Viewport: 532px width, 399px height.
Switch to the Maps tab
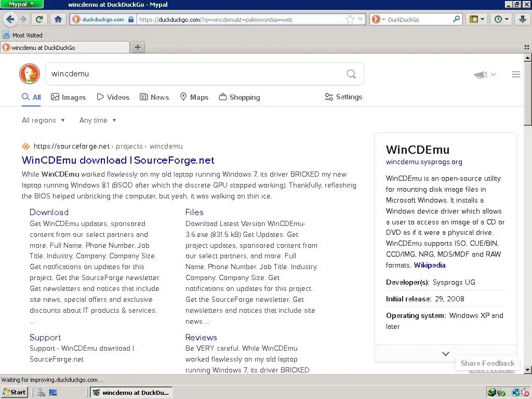194,97
